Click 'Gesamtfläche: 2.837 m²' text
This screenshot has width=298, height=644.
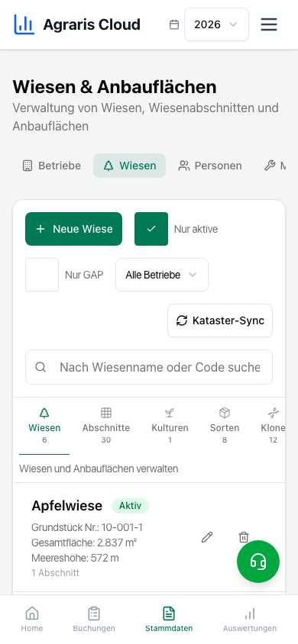point(84,543)
